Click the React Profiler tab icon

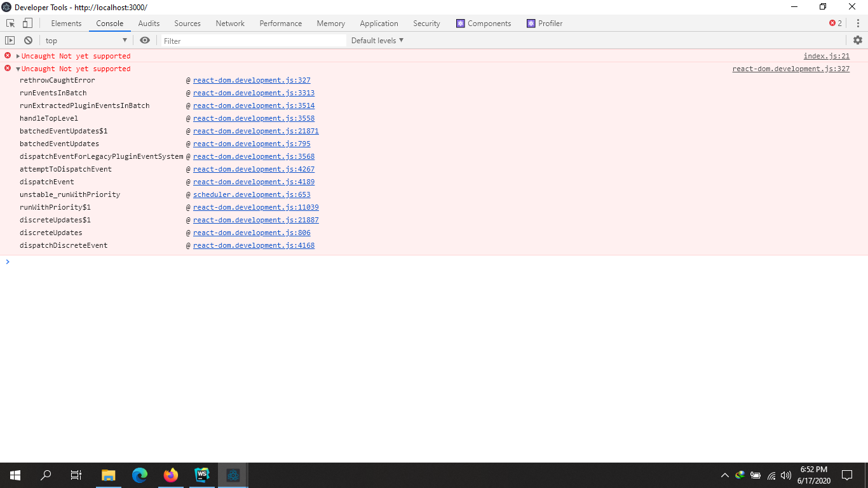[x=531, y=24]
